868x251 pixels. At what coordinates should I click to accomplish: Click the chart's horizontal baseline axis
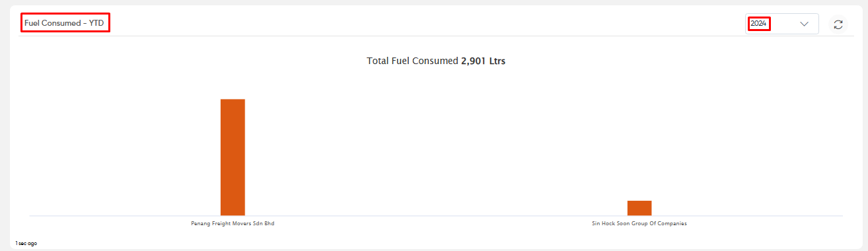tap(436, 215)
